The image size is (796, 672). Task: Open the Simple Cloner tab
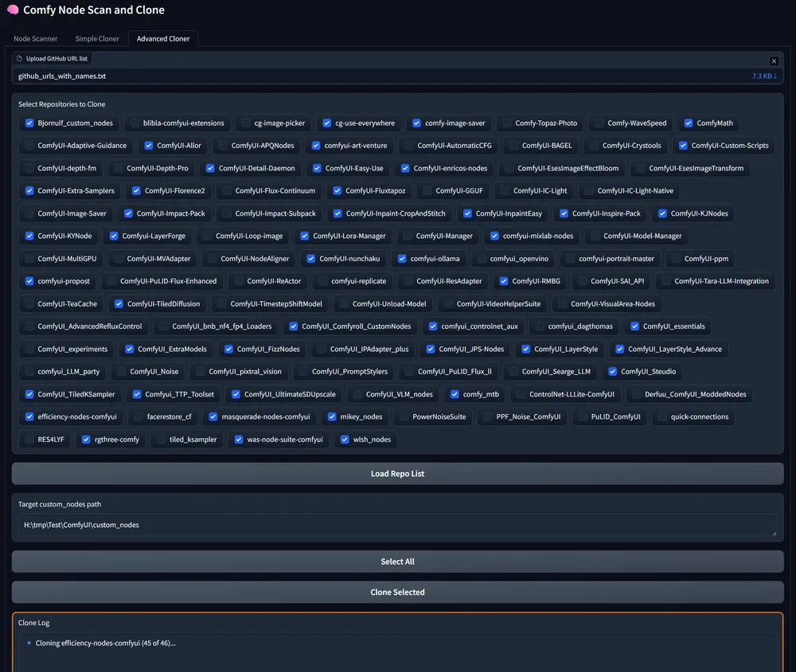coord(96,38)
